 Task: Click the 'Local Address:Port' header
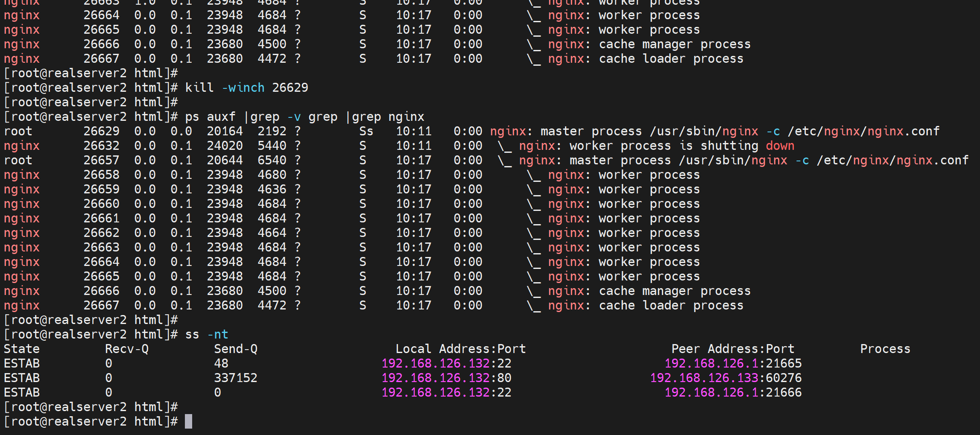pyautogui.click(x=460, y=349)
